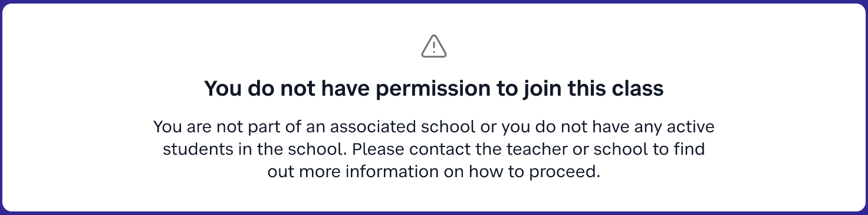Viewport: 868px width, 215px height.
Task: Click the warning triangle icon
Action: pos(434,47)
